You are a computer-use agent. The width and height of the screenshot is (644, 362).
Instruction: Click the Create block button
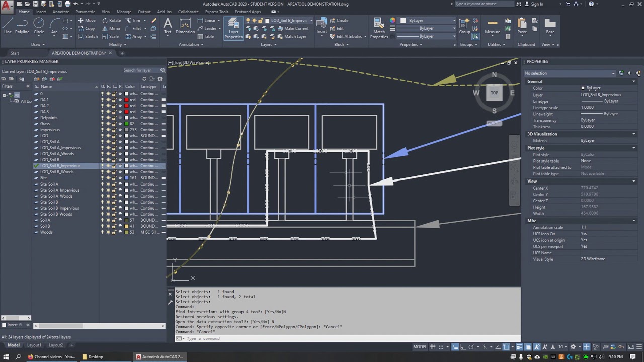339,21
